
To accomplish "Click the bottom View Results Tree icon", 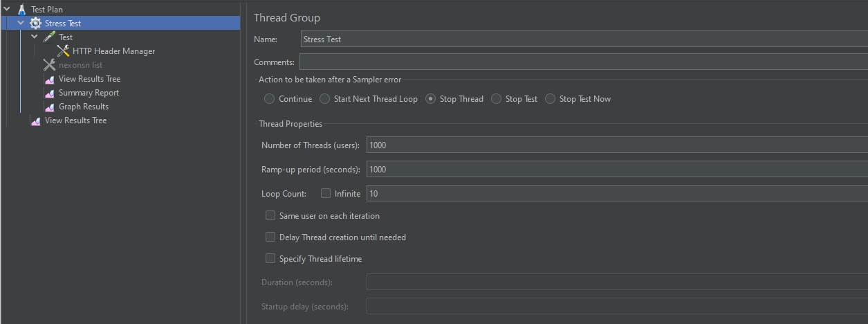I will coord(35,120).
